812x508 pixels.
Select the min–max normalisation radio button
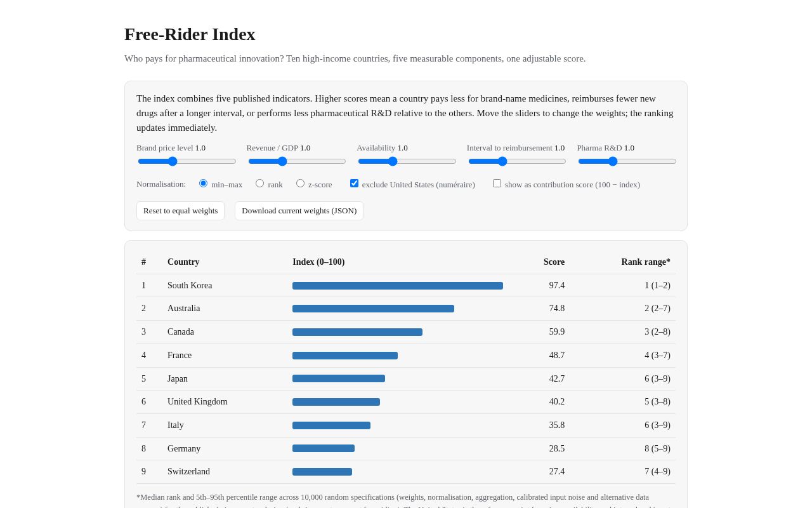coord(203,184)
